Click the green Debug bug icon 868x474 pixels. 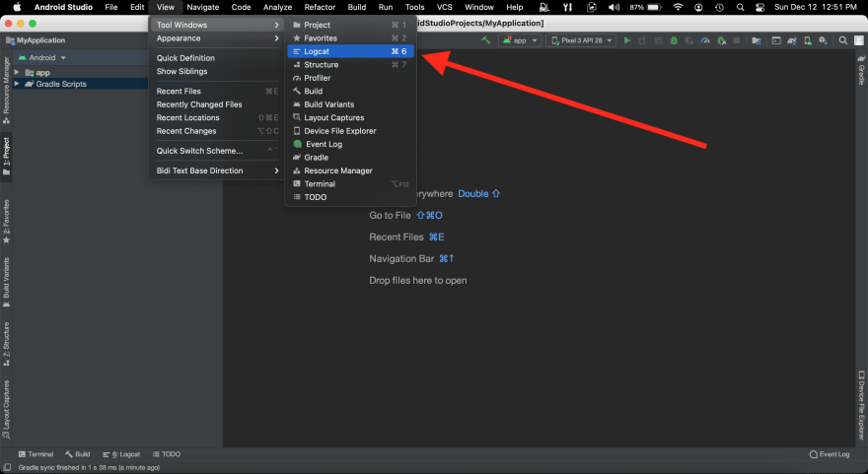pos(674,40)
